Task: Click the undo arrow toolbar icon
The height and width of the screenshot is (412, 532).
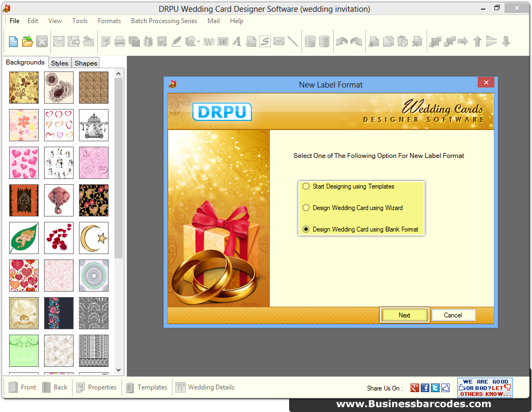Action: pyautogui.click(x=342, y=42)
